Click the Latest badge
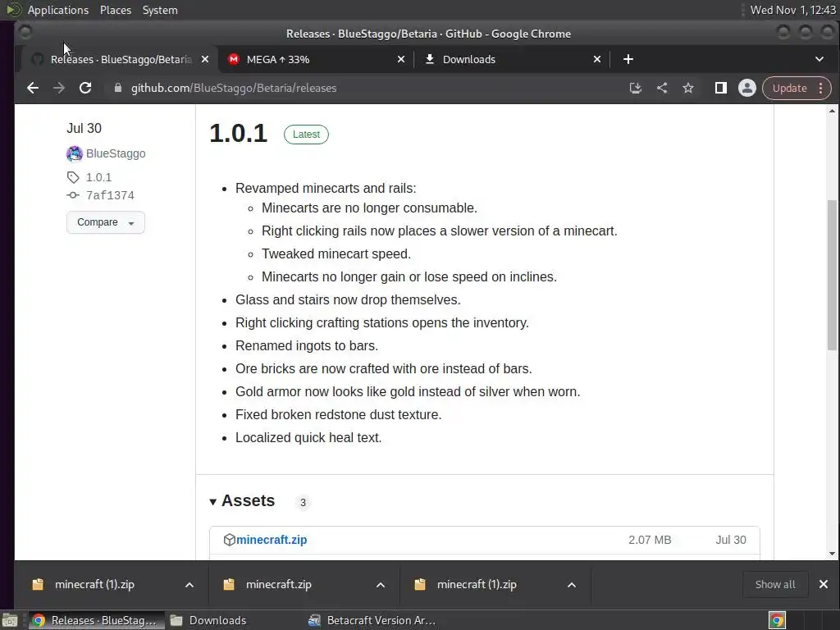 (x=306, y=135)
